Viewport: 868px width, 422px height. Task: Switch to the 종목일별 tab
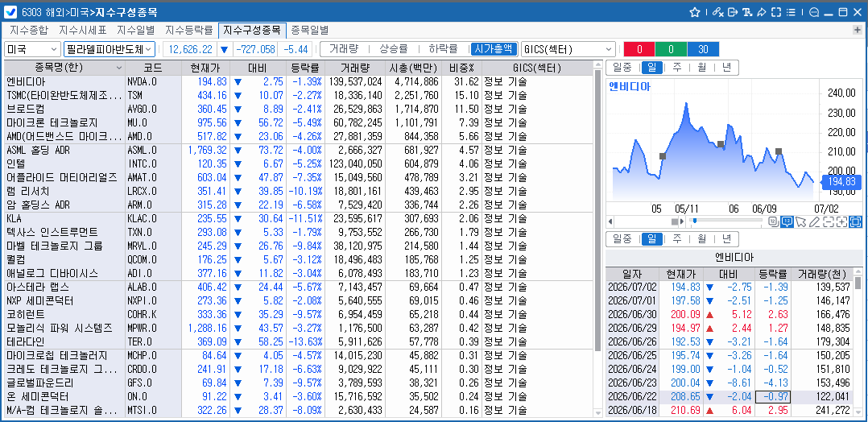coord(310,30)
